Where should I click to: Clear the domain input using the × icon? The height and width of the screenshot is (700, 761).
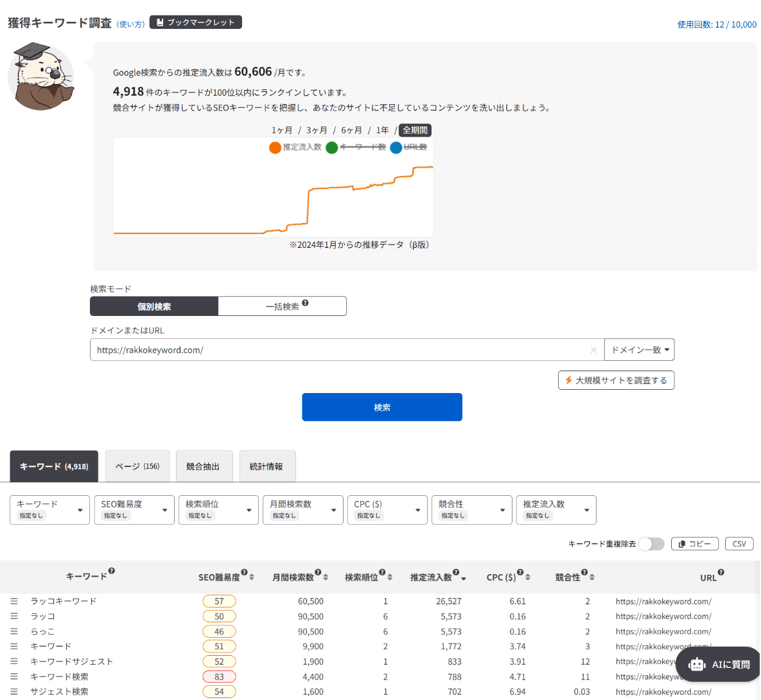(x=593, y=349)
